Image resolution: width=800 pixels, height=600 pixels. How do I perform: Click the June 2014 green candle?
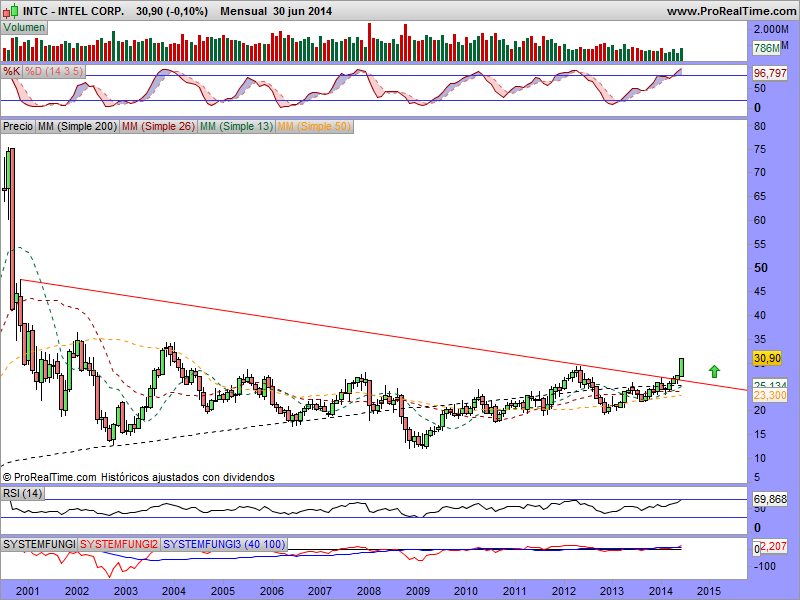pyautogui.click(x=681, y=367)
